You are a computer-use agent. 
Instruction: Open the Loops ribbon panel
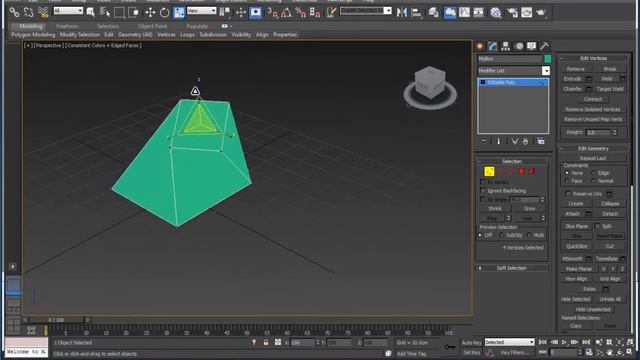pyautogui.click(x=187, y=35)
